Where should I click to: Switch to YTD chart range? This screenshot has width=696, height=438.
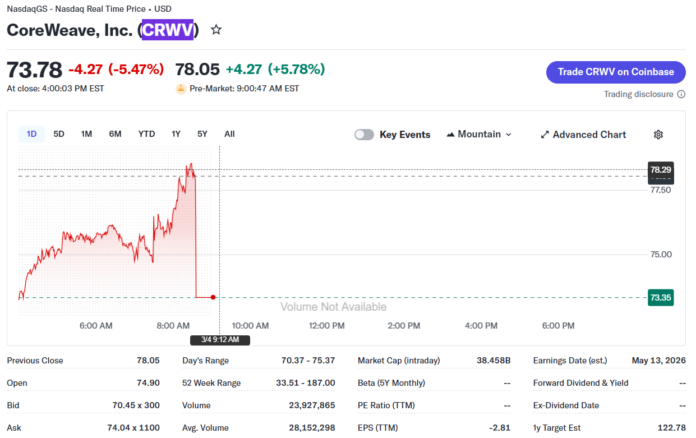146,134
